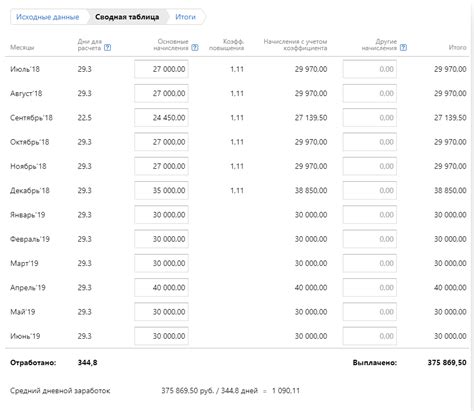Image resolution: width=474 pixels, height=411 pixels.
Task: Edit Сентябрь'18 основные начисления 24 450.00 field
Action: pos(161,118)
